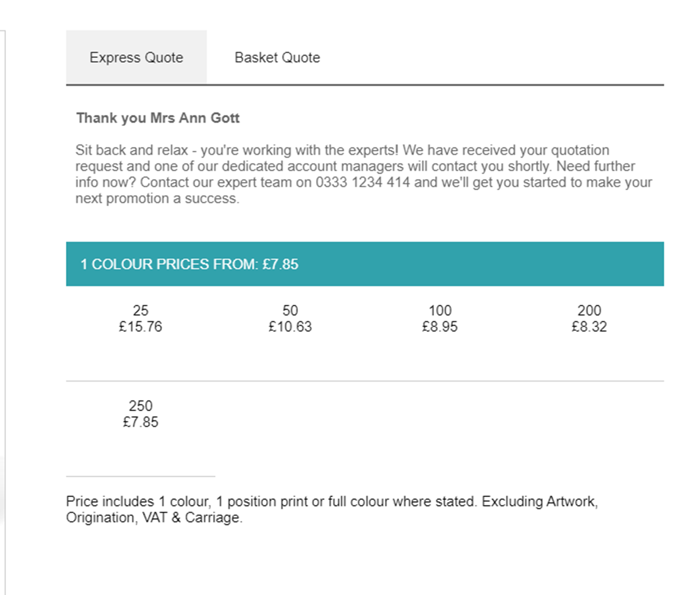Click the short divider above the disclaimer
The width and height of the screenshot is (700, 595).
coord(140,478)
